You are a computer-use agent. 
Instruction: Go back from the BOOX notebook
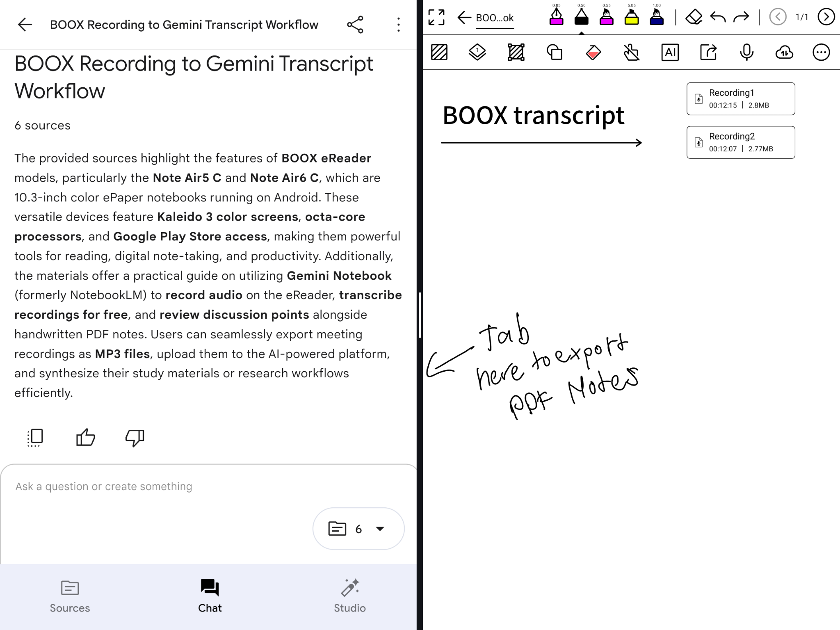[464, 17]
